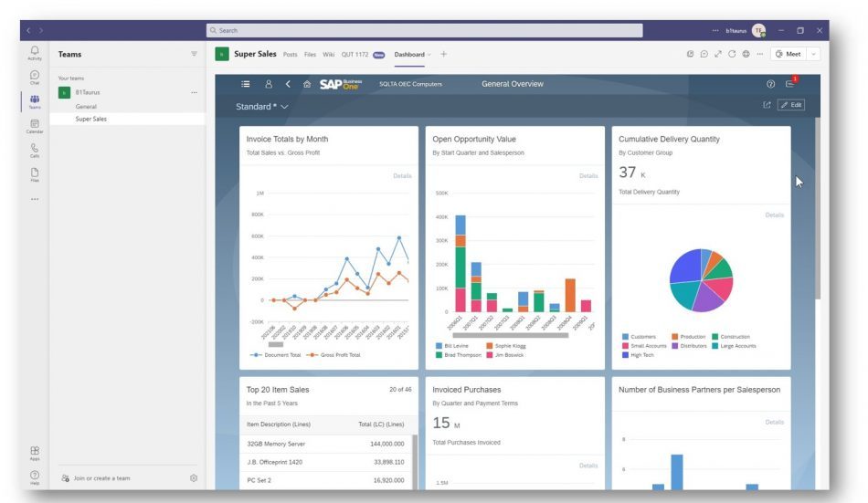Toggle Jim Boswick legend entry
Image resolution: width=868 pixels, height=503 pixels.
pyautogui.click(x=505, y=355)
